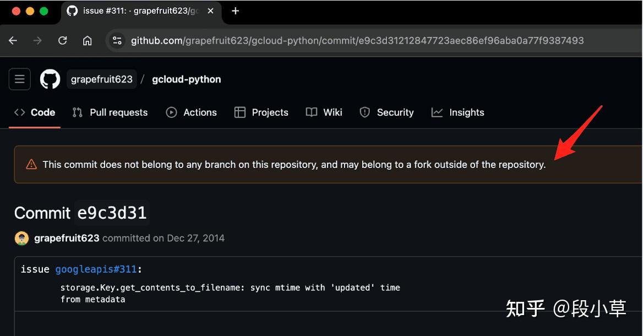Switch to the Actions tab
This screenshot has height=336, width=644.
[x=192, y=112]
